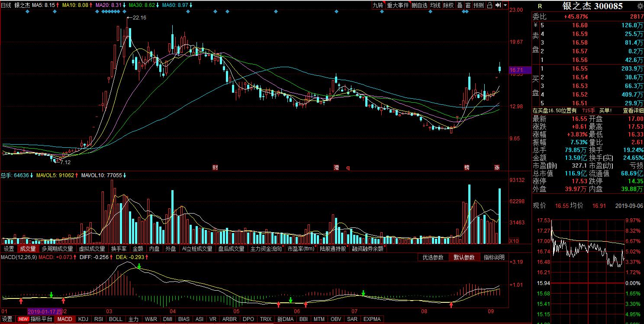The image size is (644, 324).
Task: Click the cyan MA60: 8.97 legend
Action: click(x=174, y=5)
